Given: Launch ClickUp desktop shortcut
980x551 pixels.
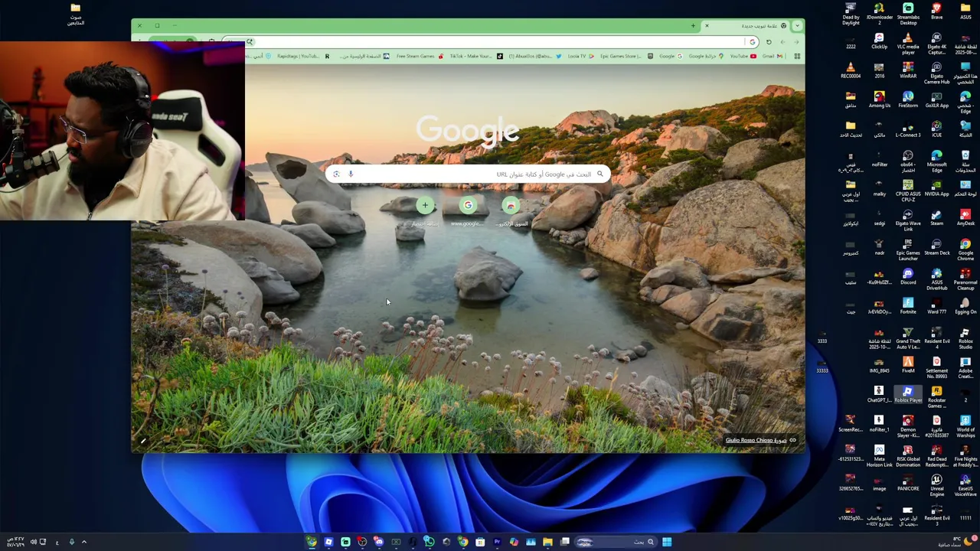Looking at the screenshot, I should pyautogui.click(x=879, y=41).
